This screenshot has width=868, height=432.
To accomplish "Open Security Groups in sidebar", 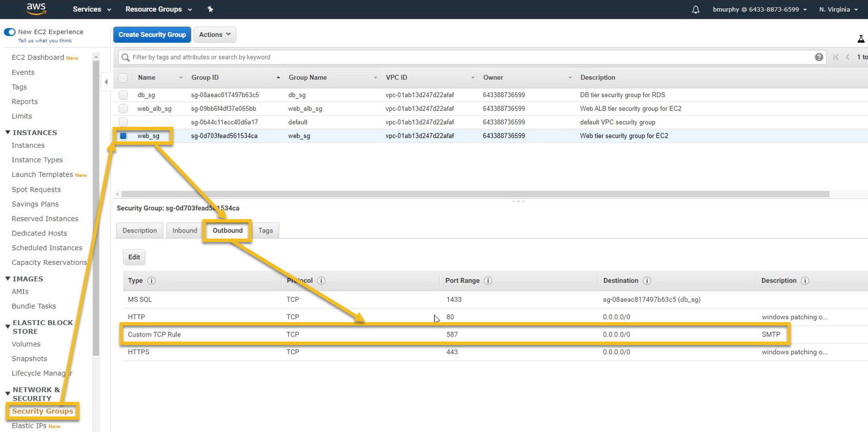I will coord(42,411).
